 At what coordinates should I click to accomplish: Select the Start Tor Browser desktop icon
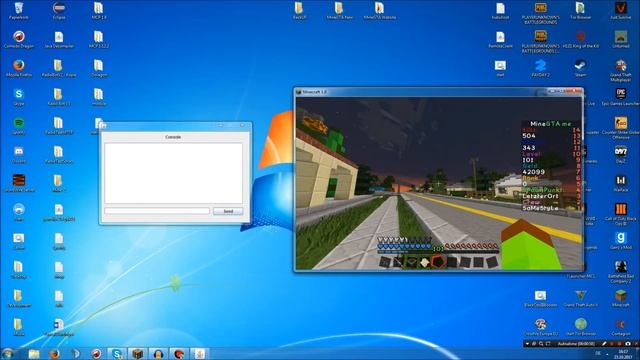(580, 327)
